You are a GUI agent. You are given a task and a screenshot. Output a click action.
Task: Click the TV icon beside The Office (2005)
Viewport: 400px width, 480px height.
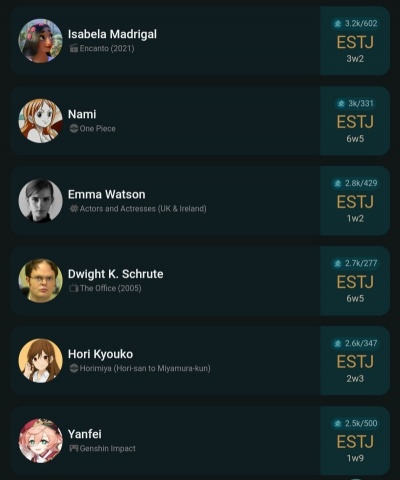(x=73, y=288)
